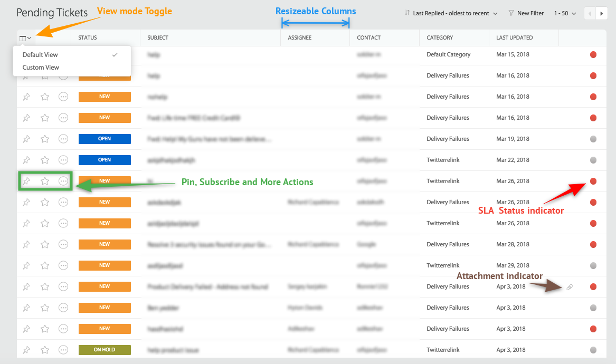Open the Last Replied sort order dropdown
The image size is (616, 364).
tap(451, 13)
